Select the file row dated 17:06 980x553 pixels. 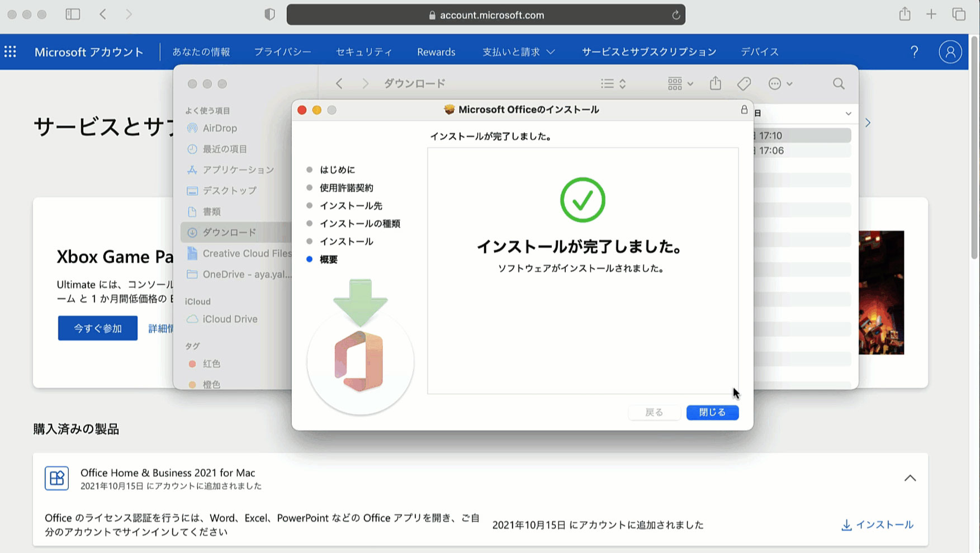click(x=802, y=150)
